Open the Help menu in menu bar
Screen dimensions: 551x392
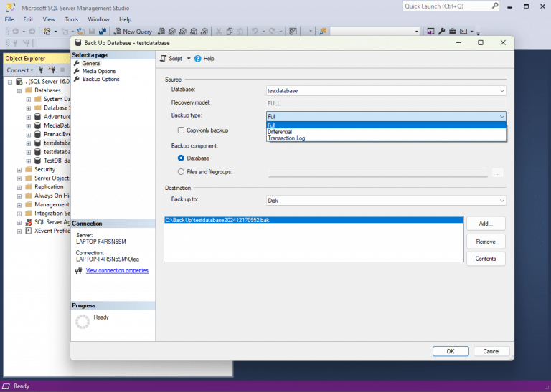click(125, 19)
